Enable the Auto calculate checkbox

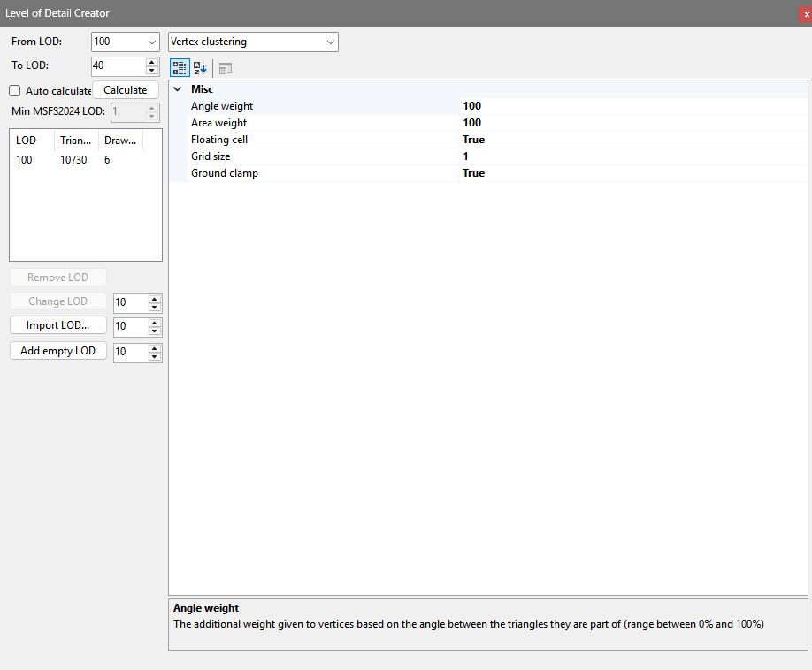tap(15, 91)
